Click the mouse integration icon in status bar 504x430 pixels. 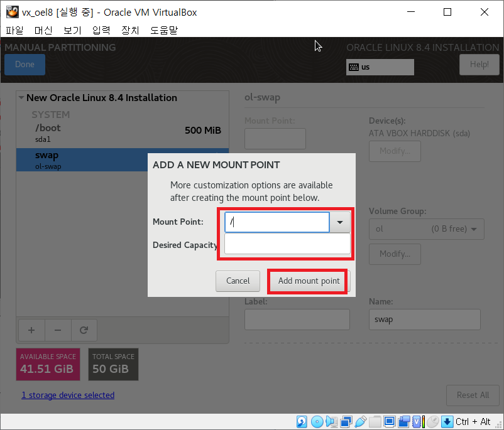[433, 421]
